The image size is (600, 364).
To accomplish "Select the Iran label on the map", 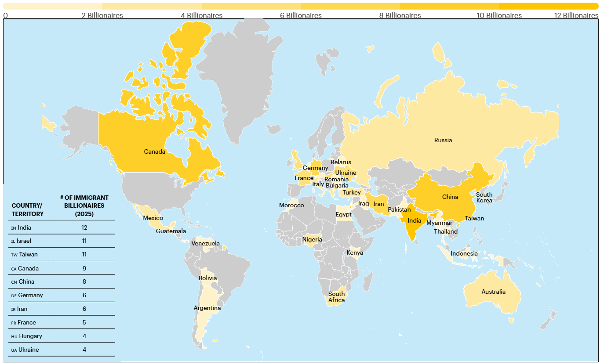I will pyautogui.click(x=378, y=204).
